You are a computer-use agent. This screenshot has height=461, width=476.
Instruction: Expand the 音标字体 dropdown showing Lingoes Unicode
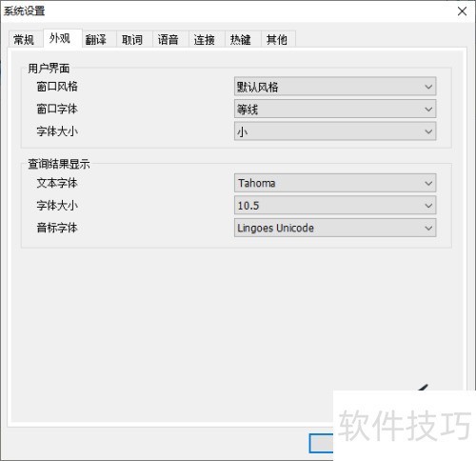pyautogui.click(x=335, y=228)
